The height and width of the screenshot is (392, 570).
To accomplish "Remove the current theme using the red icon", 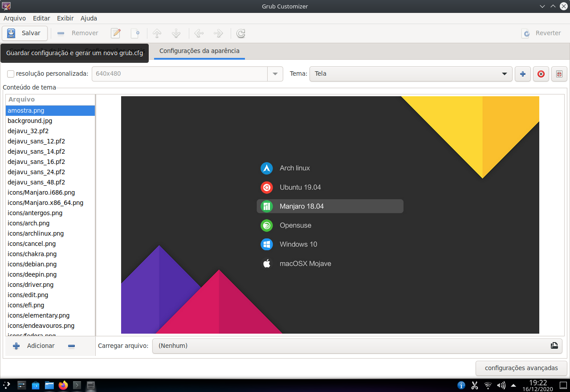I will pos(541,74).
